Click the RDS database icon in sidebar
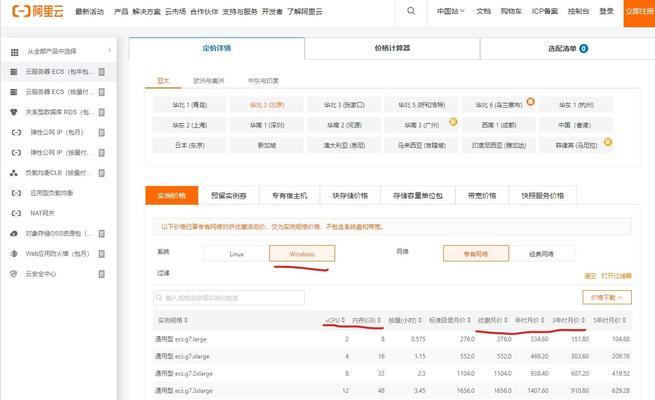Image resolution: width=655 pixels, height=400 pixels. click(14, 112)
